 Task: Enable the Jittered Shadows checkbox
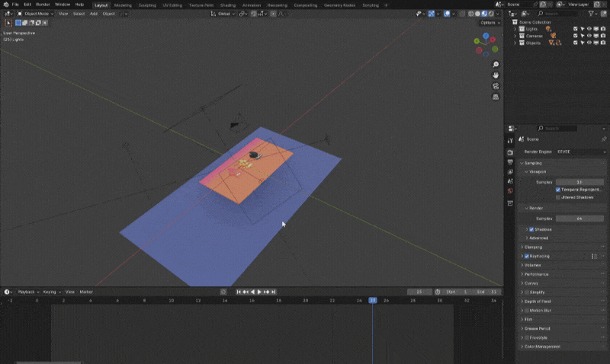click(x=558, y=196)
